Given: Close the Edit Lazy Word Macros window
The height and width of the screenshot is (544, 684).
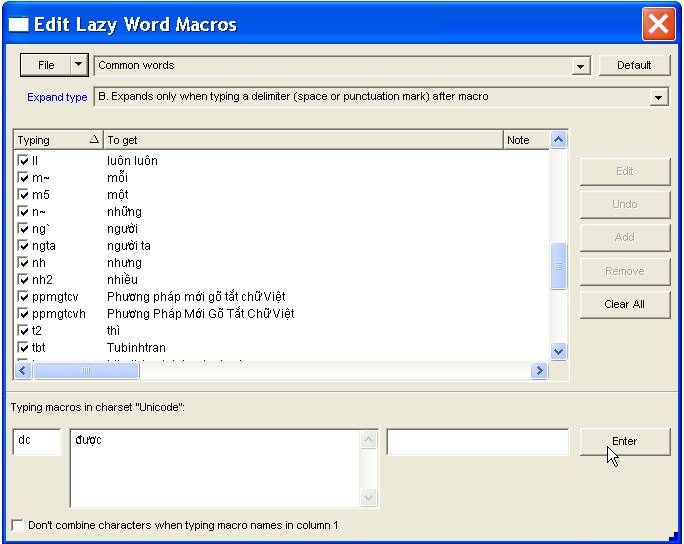Looking at the screenshot, I should (658, 23).
